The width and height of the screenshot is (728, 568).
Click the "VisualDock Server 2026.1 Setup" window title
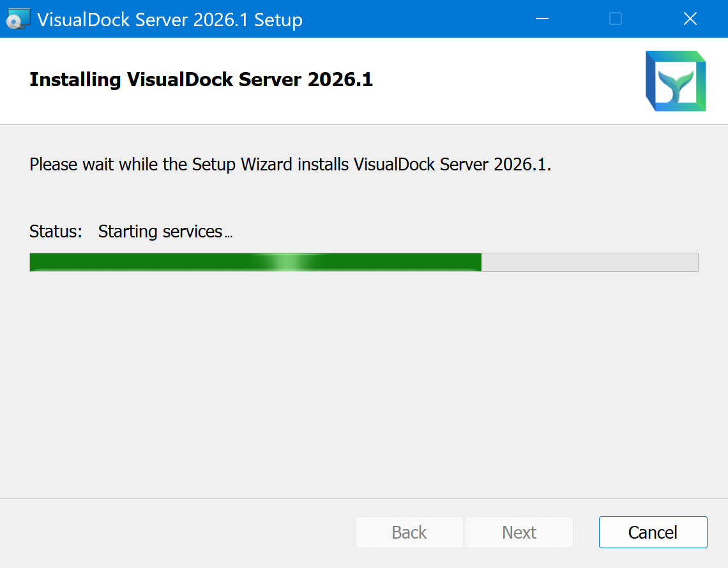[x=170, y=20]
